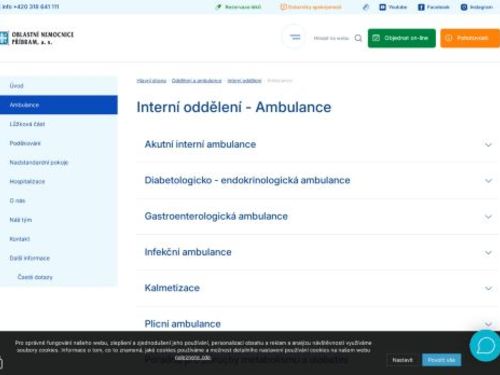Screen dimensions: 500x375
Task: Open Hospitalizace in the sidebar
Action: click(x=59, y=181)
